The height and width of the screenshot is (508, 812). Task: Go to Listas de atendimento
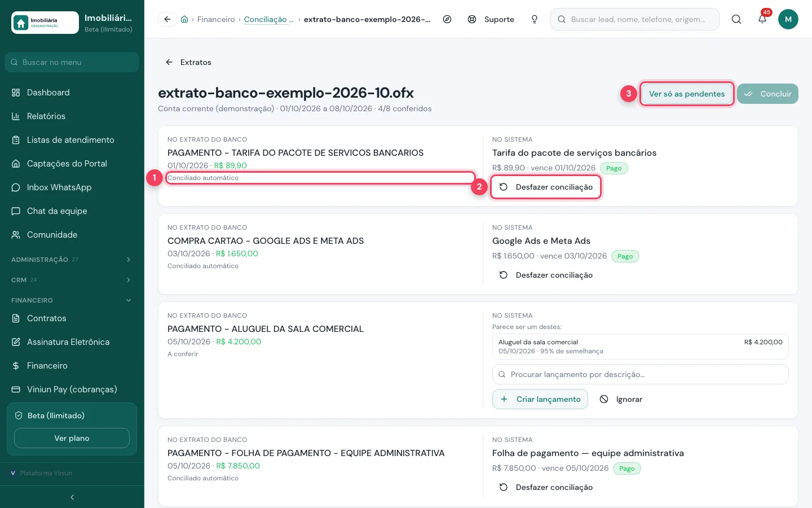tap(72, 140)
